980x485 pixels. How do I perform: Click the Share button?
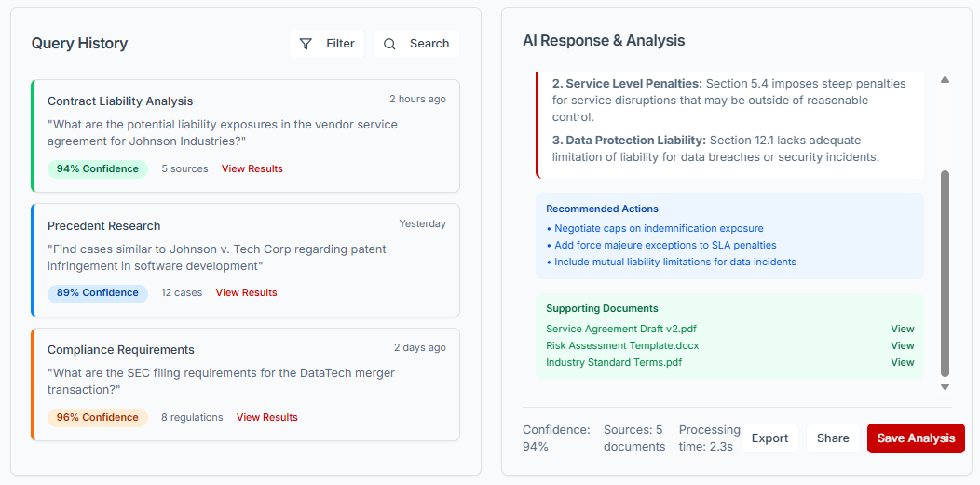(833, 438)
